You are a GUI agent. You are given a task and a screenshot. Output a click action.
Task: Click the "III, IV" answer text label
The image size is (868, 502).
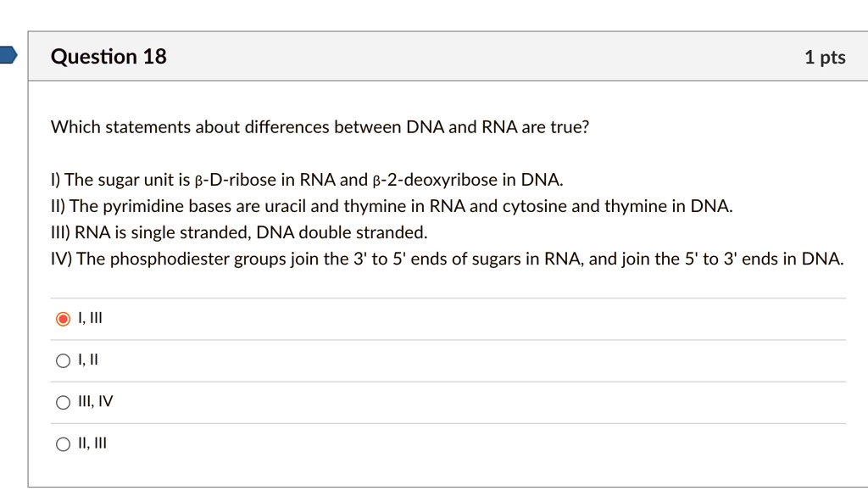(95, 401)
